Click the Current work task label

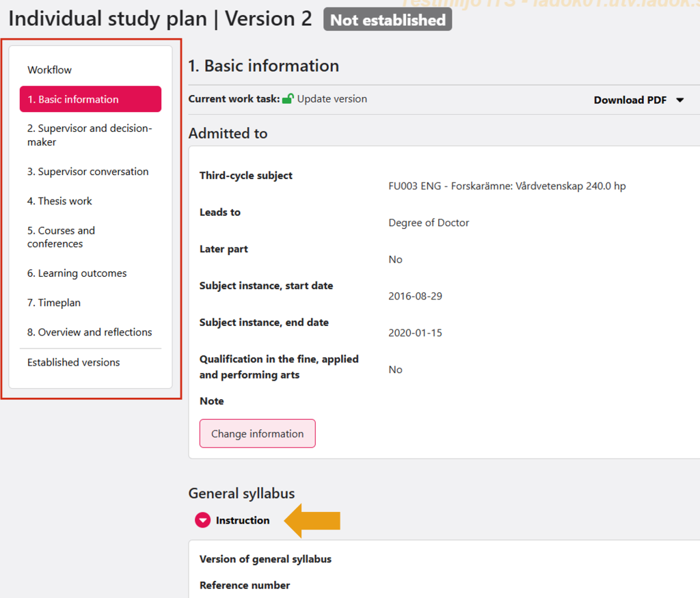[234, 98]
